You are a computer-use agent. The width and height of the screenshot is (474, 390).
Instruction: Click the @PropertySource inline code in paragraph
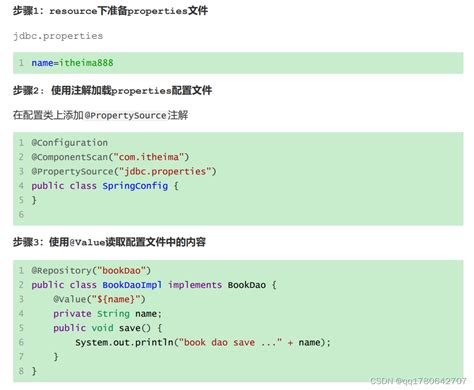125,115
